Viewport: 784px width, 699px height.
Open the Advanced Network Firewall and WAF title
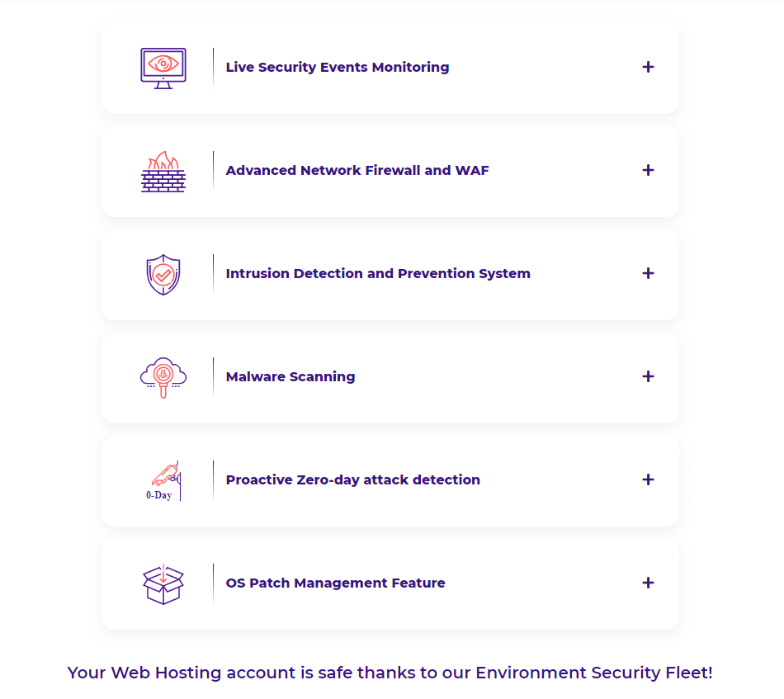[x=357, y=170]
